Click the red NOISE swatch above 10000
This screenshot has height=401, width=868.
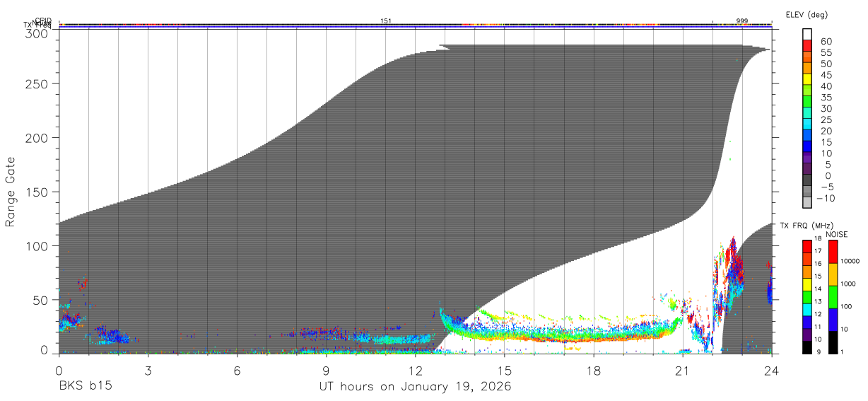pyautogui.click(x=833, y=252)
